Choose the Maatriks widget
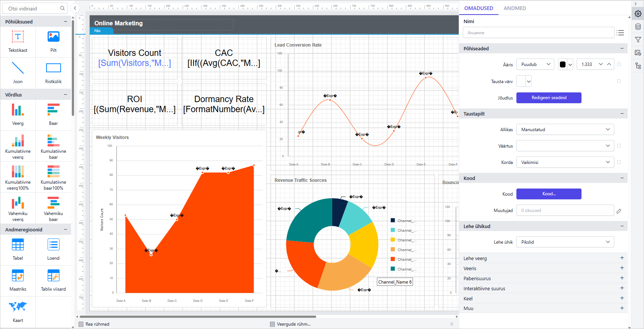This screenshot has width=644, height=329. (x=18, y=281)
